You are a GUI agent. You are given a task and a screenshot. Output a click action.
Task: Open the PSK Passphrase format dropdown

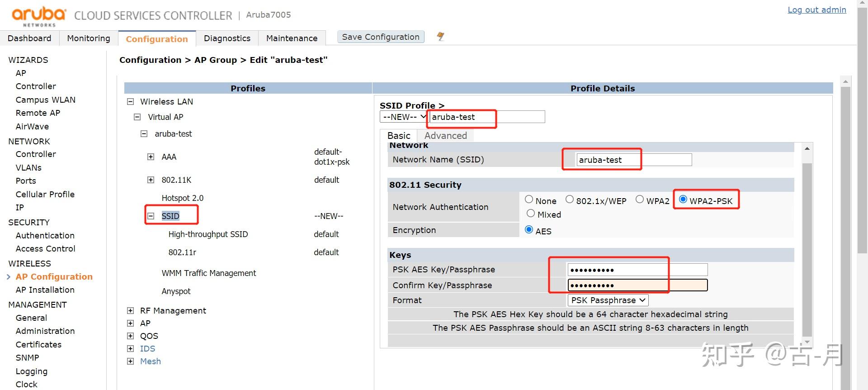pos(608,300)
